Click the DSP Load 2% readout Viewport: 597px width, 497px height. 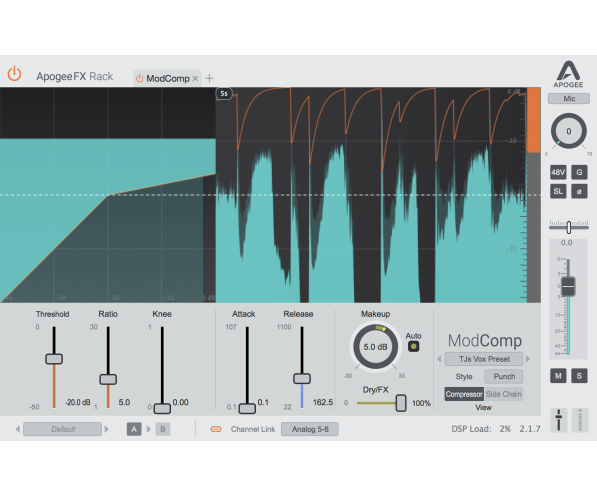[481, 429]
